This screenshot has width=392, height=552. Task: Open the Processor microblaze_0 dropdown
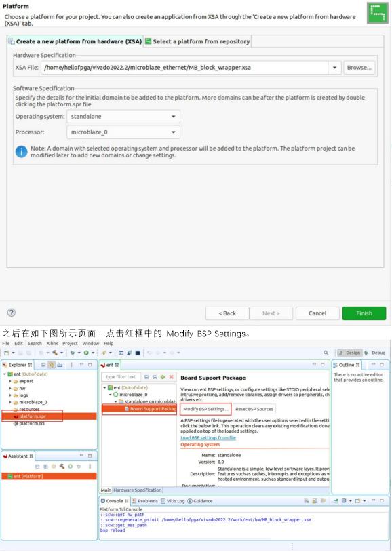(x=123, y=132)
